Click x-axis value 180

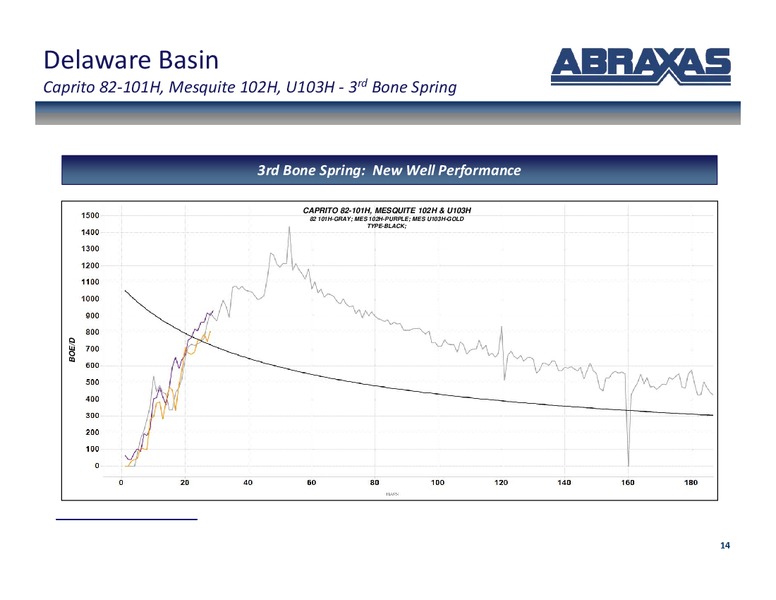pos(691,483)
